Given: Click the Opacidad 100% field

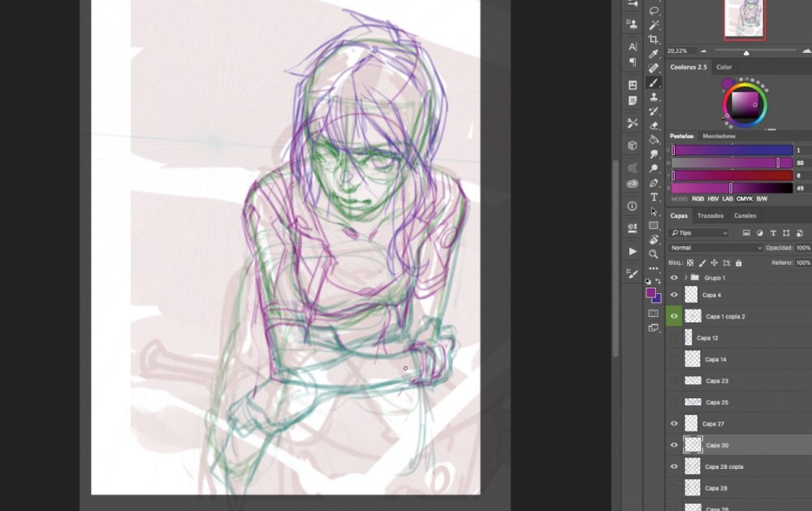Looking at the screenshot, I should [x=803, y=248].
